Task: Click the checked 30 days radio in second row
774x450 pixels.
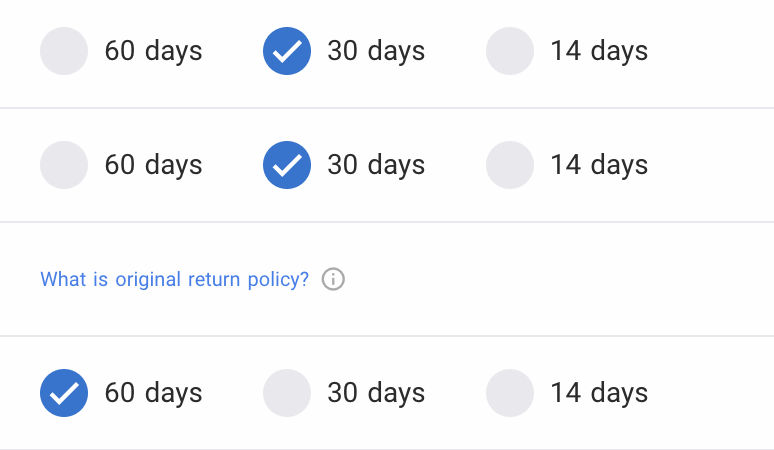Action: point(287,165)
